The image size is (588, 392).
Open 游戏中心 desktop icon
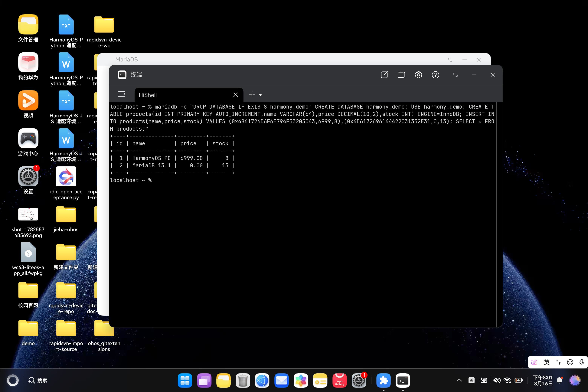click(x=28, y=142)
